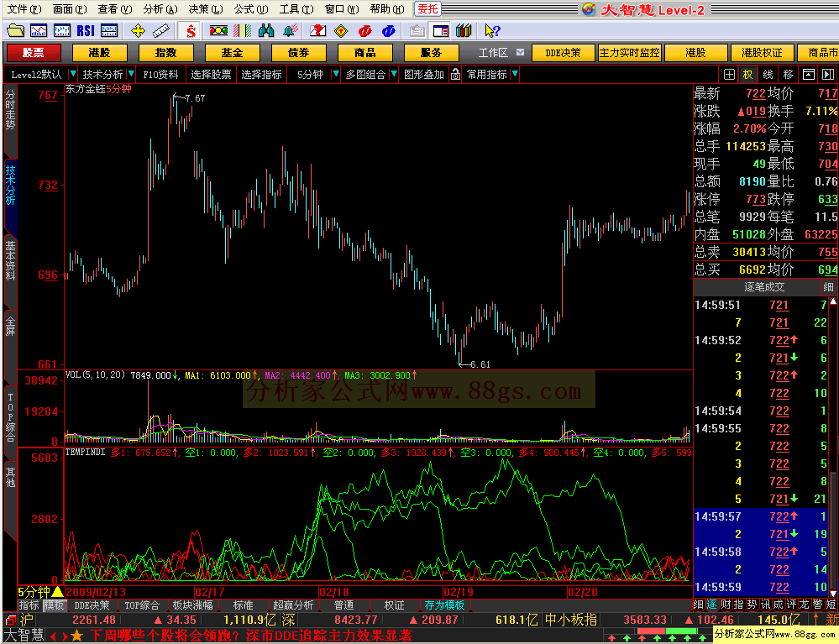Open the 分析(A) menu
Viewport: 839px width, 644px height.
coord(160,9)
